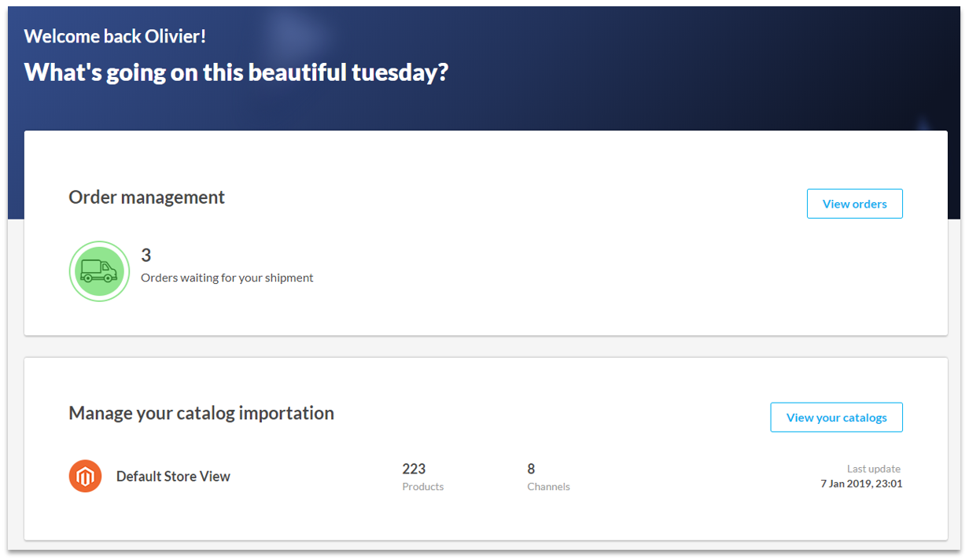This screenshot has width=969, height=560.
Task: Select the Default Store View catalog name
Action: coord(173,476)
